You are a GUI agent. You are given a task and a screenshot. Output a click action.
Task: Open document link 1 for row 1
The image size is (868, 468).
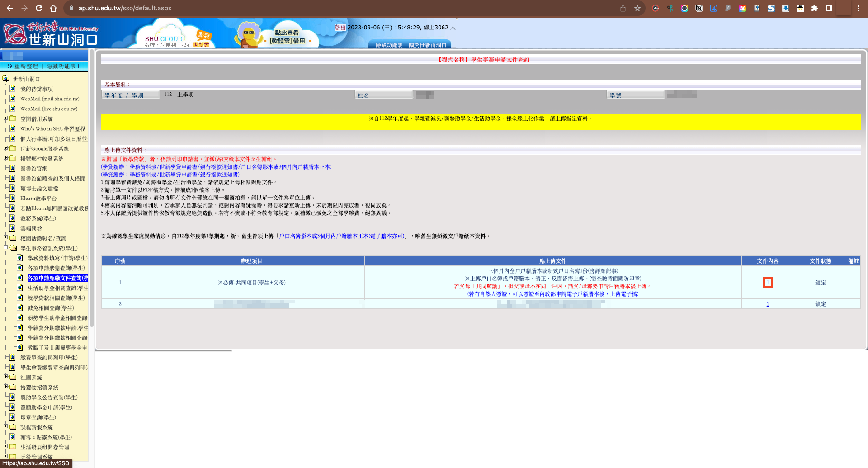click(768, 283)
